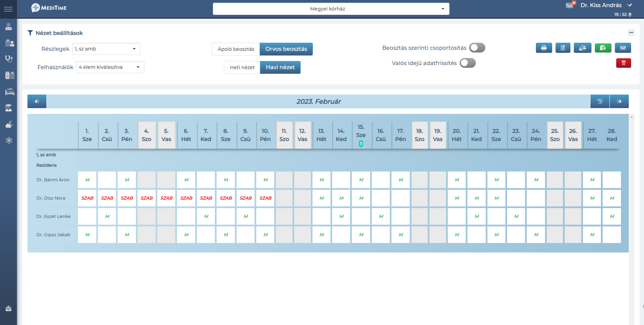Toggle Beosztás szerinti csoportosítás switch
The width and height of the screenshot is (644, 325).
(x=477, y=48)
